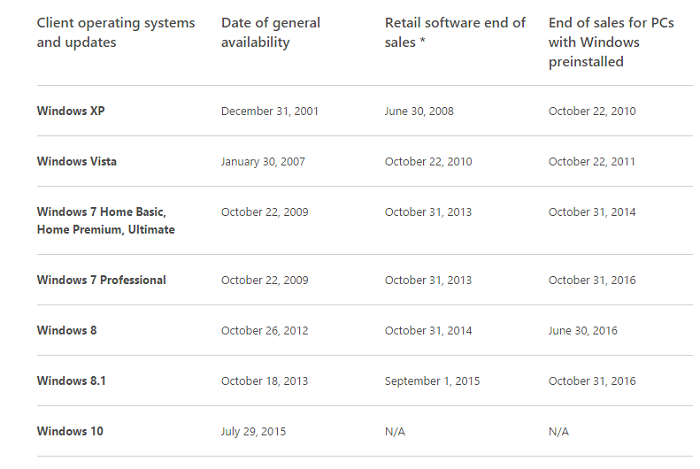Select the October 22, 2011 cell
Screen dimensions: 700x469
pyautogui.click(x=592, y=162)
